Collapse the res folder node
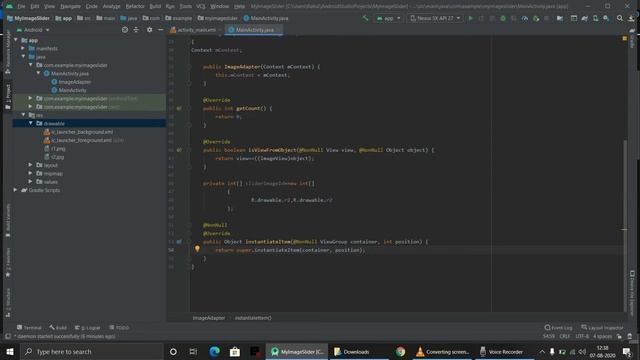Image resolution: width=640 pixels, height=360 pixels. click(x=23, y=115)
